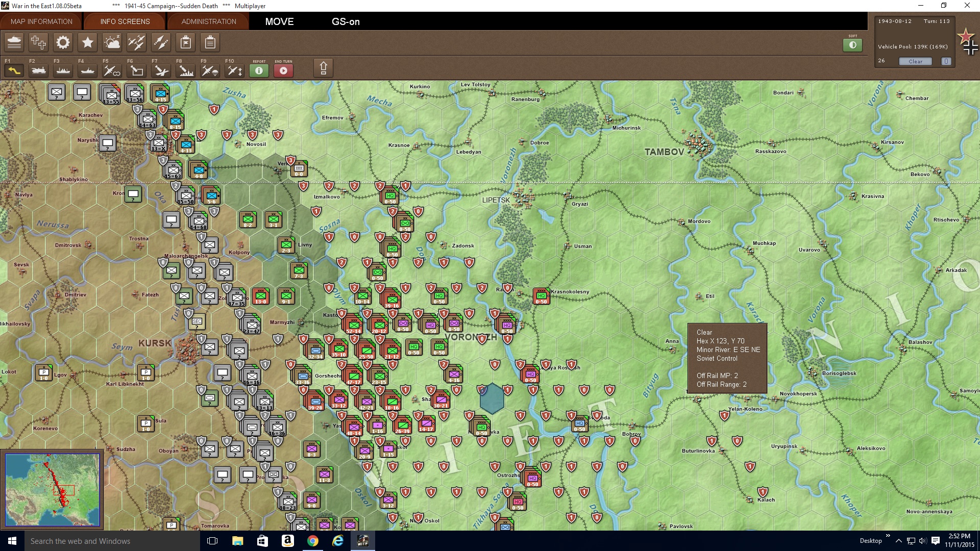Click the crosses reinforcement icon in toolbar
The width and height of the screenshot is (980, 551).
39,42
